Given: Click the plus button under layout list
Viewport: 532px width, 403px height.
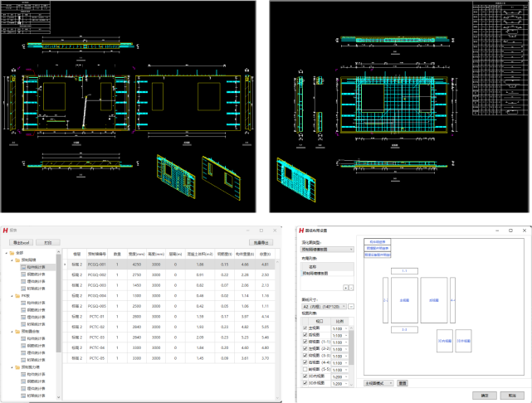Looking at the screenshot, I should (347, 287).
